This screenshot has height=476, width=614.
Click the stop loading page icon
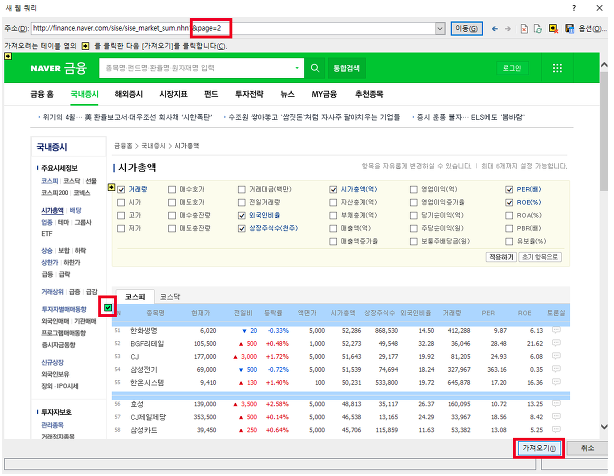pyautogui.click(x=524, y=29)
